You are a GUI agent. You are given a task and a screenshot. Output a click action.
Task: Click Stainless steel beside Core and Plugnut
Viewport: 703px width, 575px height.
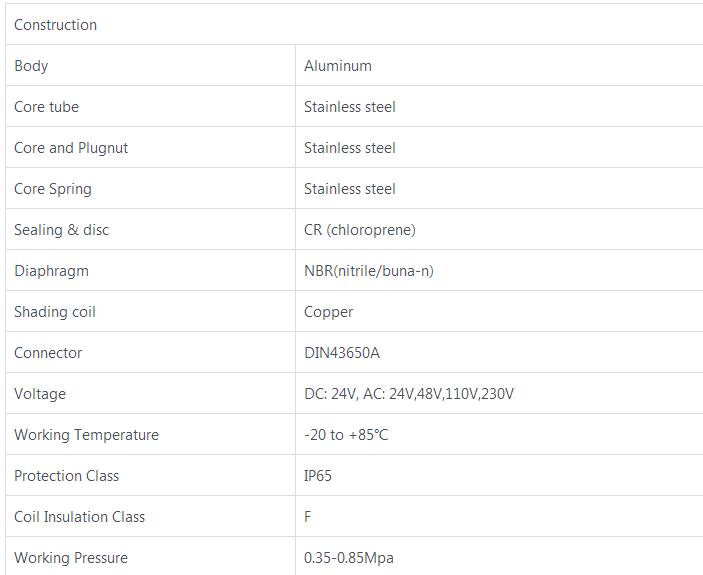click(x=350, y=148)
